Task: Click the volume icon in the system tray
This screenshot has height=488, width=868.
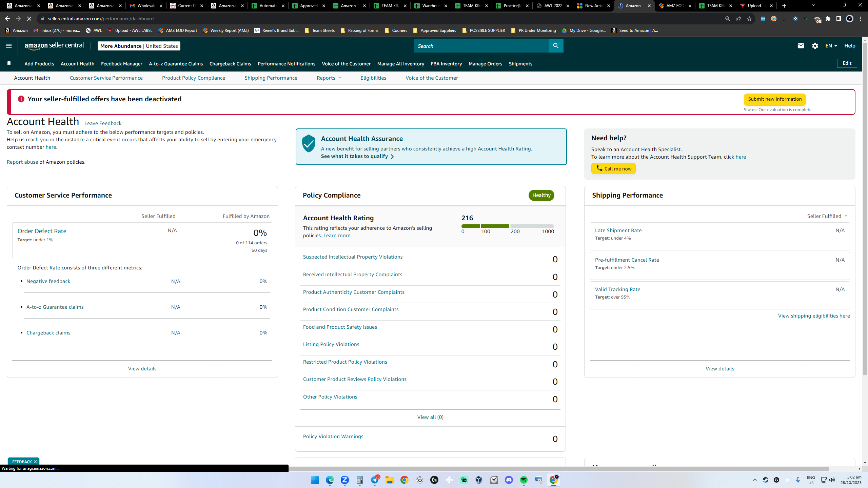Action: click(832, 480)
